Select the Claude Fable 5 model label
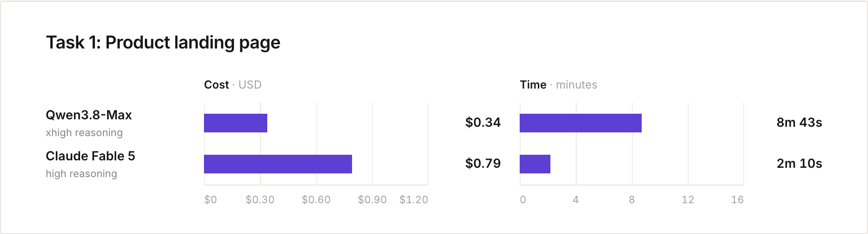This screenshot has height=234, width=868. pyautogui.click(x=90, y=156)
